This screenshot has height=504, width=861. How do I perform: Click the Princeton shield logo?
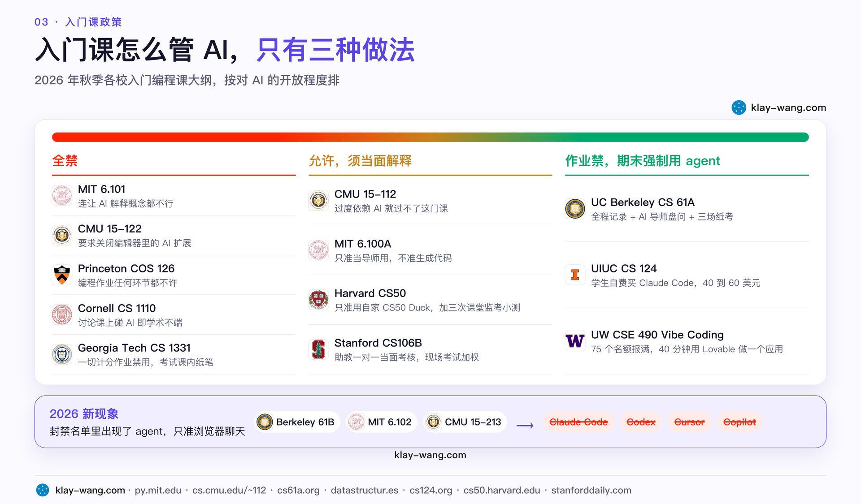tap(62, 275)
